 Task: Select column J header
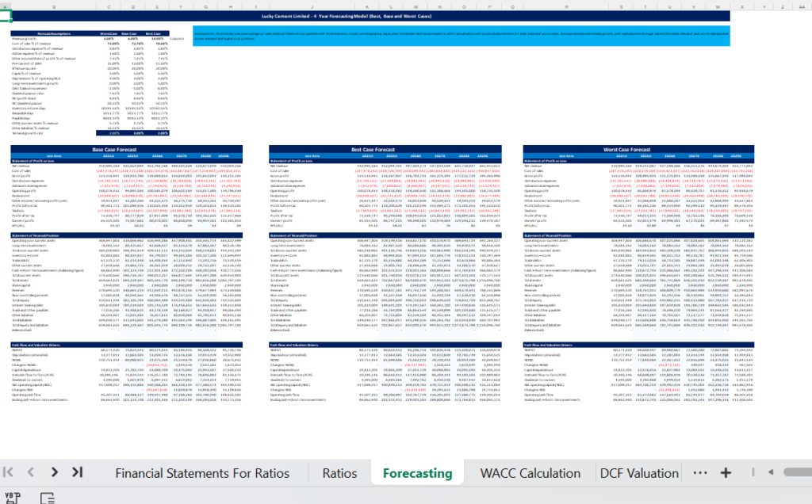pos(312,7)
